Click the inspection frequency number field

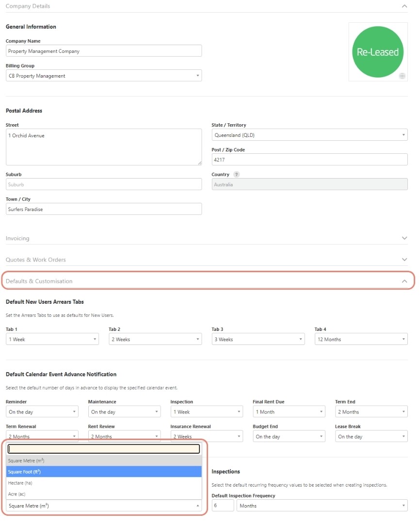click(223, 506)
